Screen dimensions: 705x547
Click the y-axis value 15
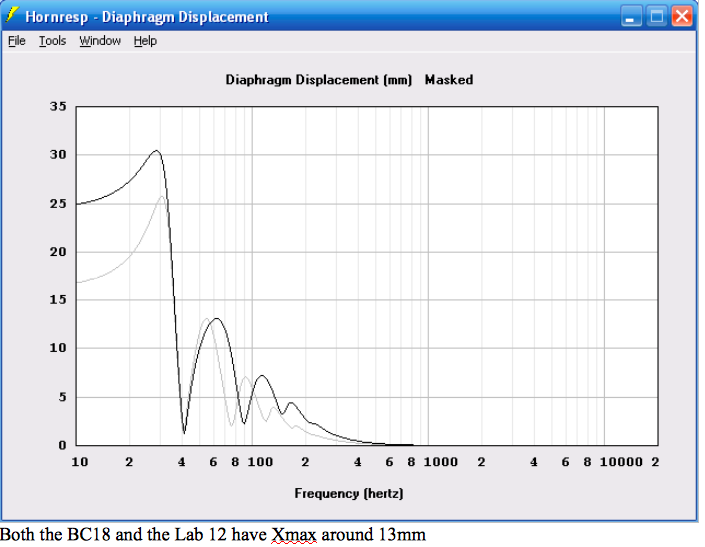click(58, 300)
